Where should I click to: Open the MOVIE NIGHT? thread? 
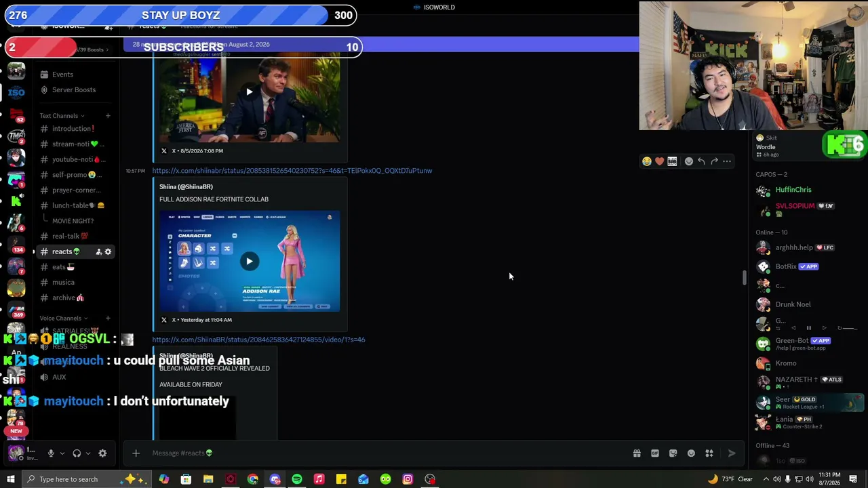coord(73,221)
